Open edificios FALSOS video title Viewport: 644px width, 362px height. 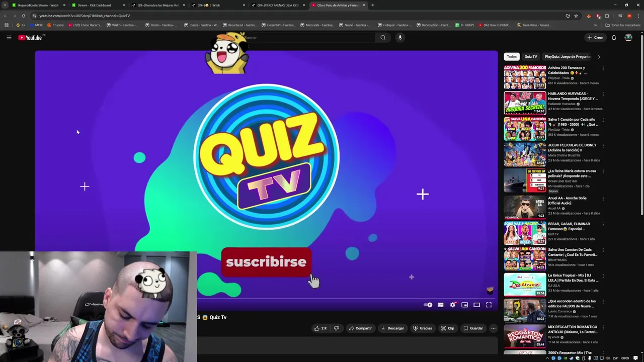coord(573,304)
